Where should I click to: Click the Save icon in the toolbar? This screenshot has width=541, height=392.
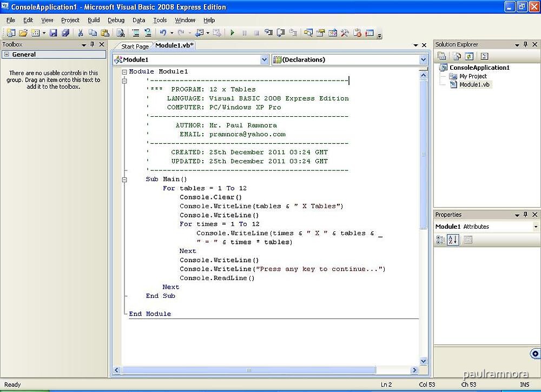click(54, 33)
